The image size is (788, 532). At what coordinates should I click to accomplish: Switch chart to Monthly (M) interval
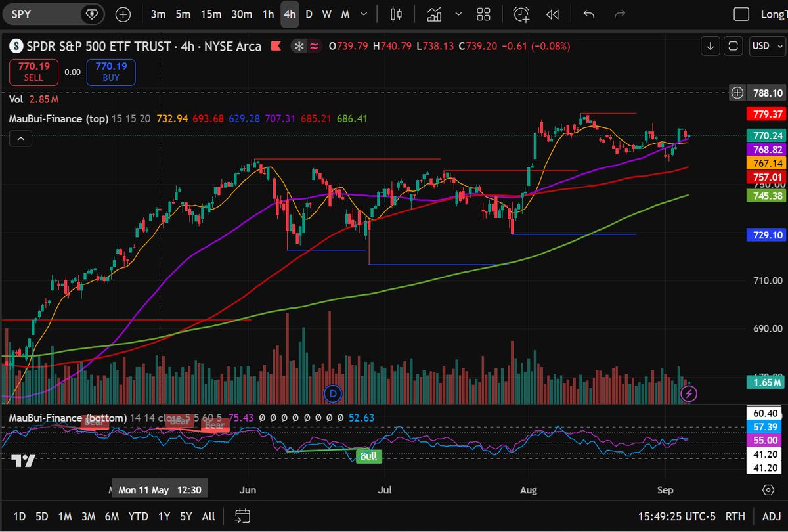pyautogui.click(x=345, y=14)
